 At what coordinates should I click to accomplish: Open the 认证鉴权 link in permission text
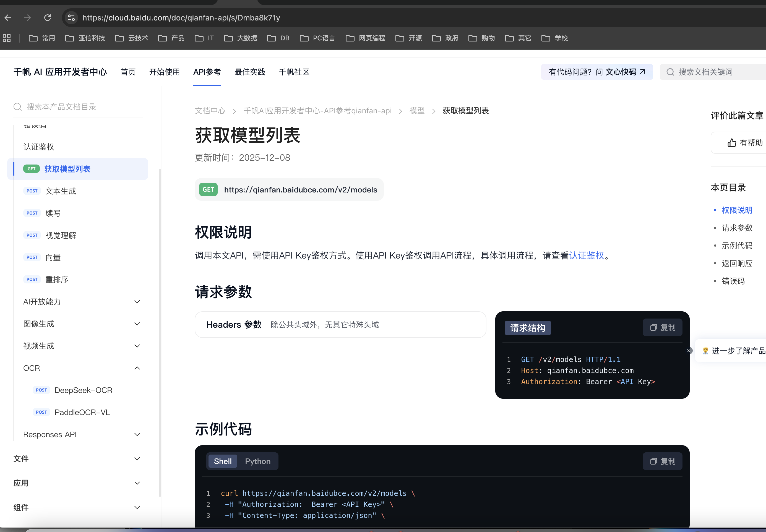click(x=586, y=256)
